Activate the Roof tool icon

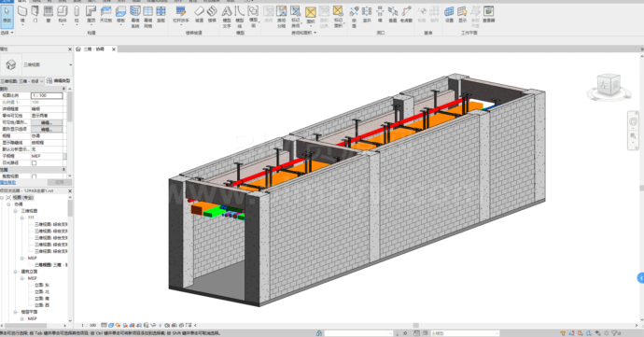coord(91,14)
